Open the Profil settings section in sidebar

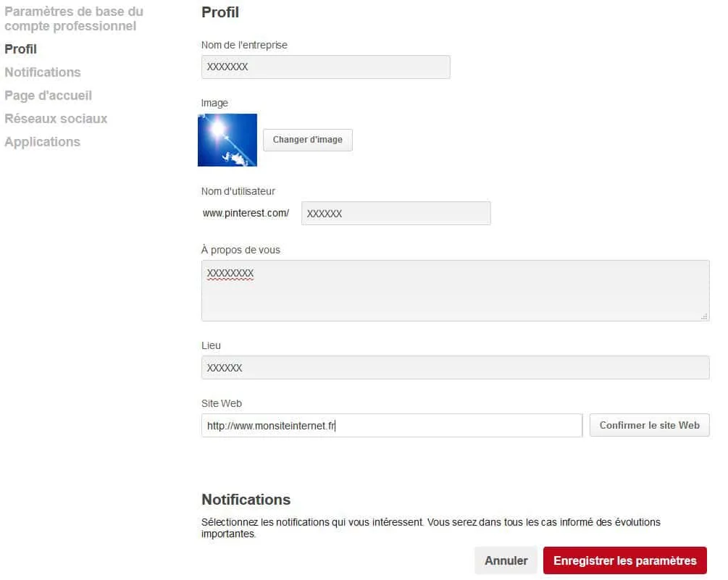(20, 49)
